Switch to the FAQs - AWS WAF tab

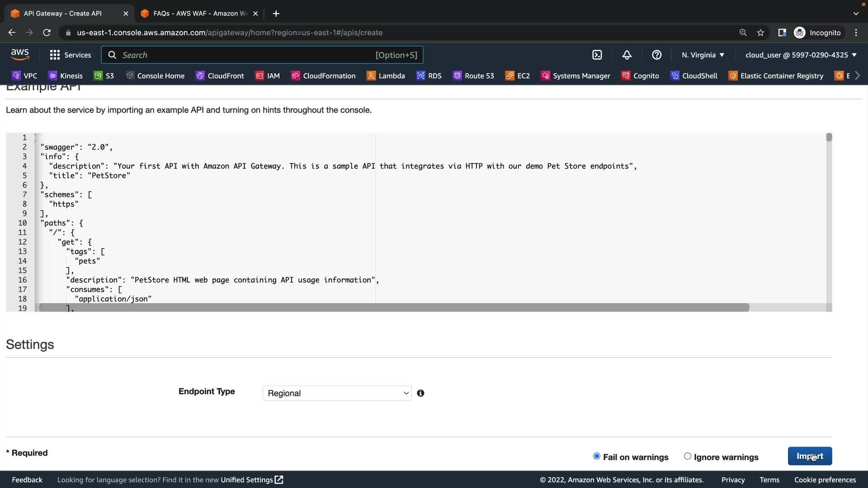pyautogui.click(x=199, y=14)
